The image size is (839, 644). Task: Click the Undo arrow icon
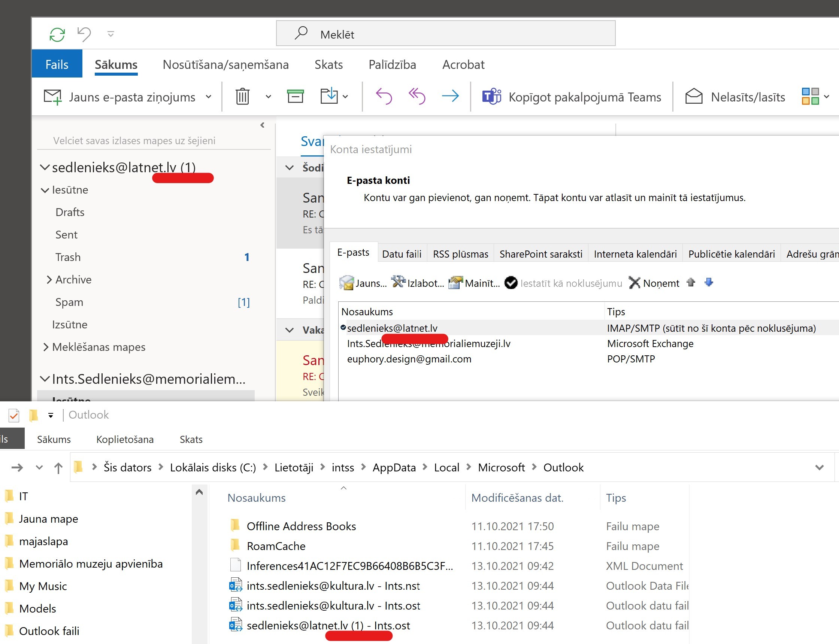(x=84, y=34)
